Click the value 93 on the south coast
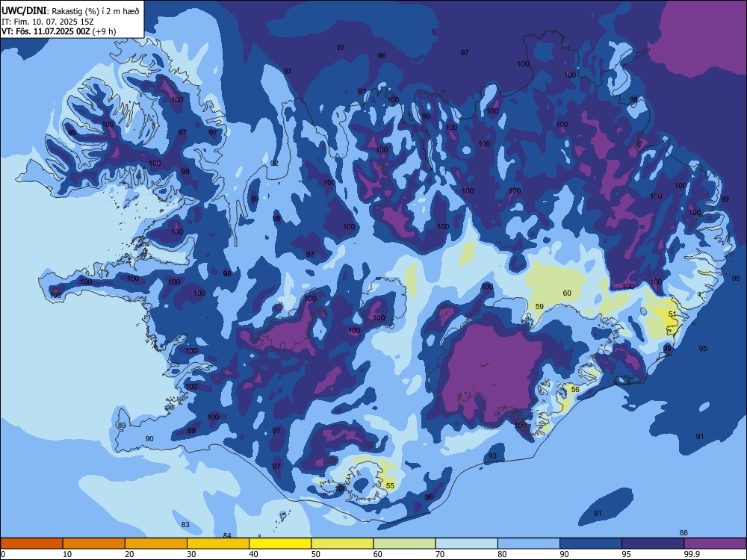This screenshot has height=560, width=747. click(492, 456)
